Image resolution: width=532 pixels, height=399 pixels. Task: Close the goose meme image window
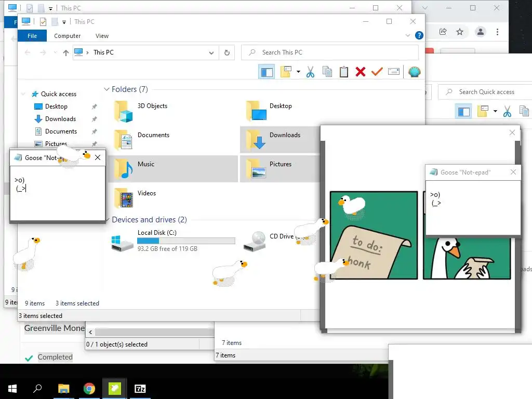512,132
